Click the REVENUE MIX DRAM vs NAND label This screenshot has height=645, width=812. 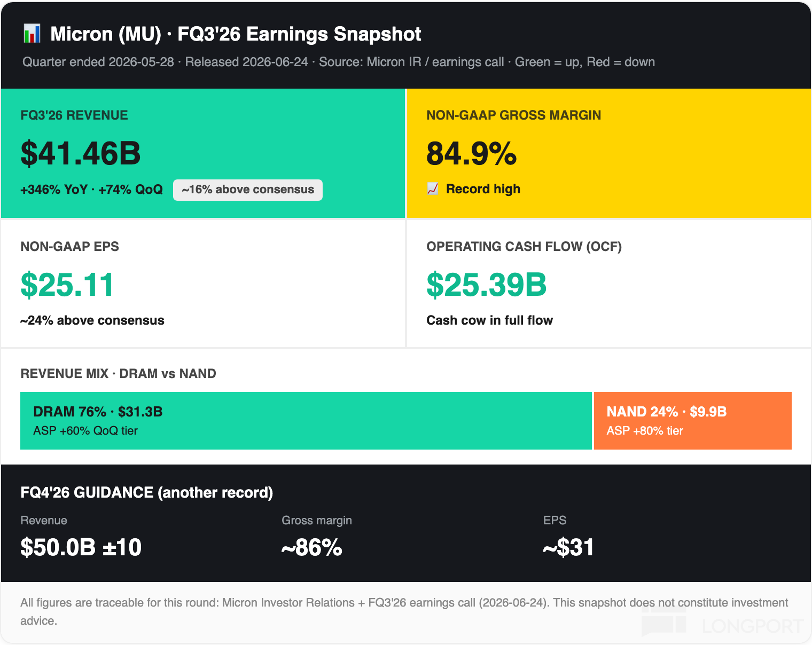pyautogui.click(x=118, y=374)
